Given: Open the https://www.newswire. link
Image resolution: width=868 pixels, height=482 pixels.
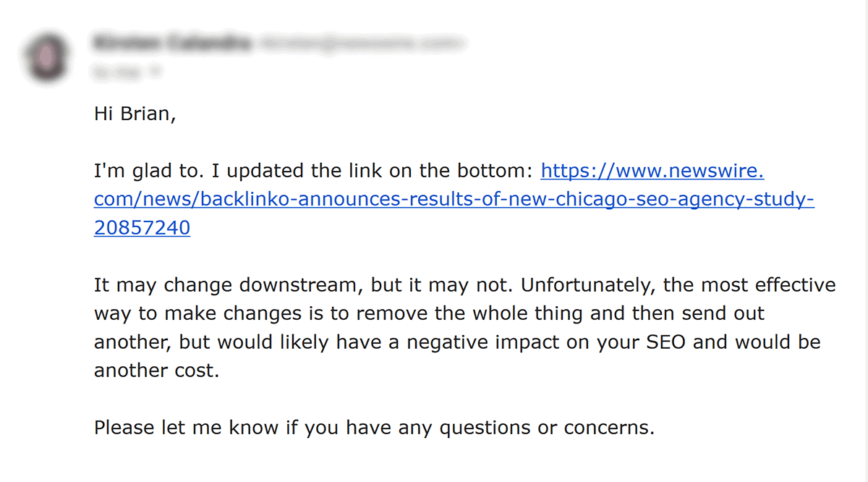Looking at the screenshot, I should point(652,172).
